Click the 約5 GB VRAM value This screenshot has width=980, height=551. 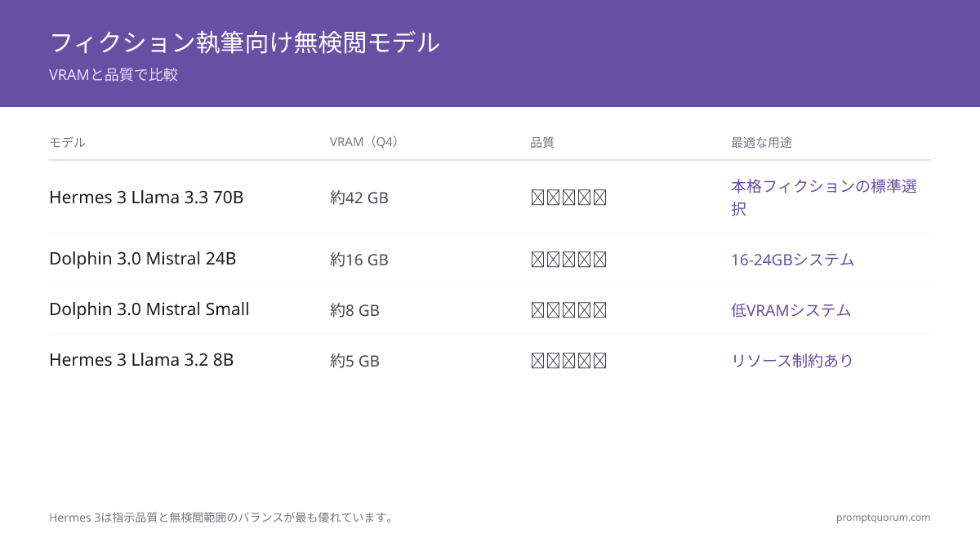click(354, 361)
